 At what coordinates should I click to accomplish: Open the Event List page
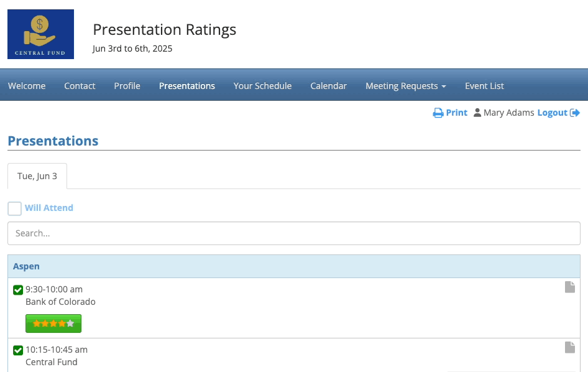[x=484, y=86]
